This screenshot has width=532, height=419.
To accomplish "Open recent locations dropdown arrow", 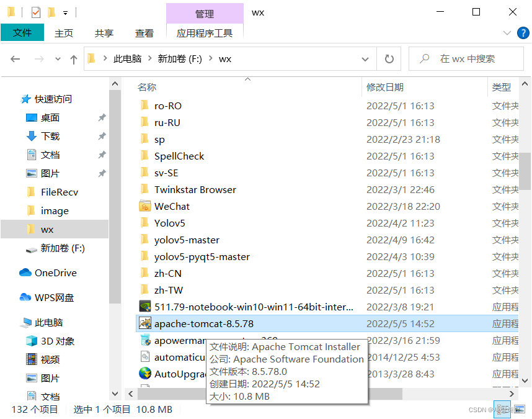I will coord(58,59).
